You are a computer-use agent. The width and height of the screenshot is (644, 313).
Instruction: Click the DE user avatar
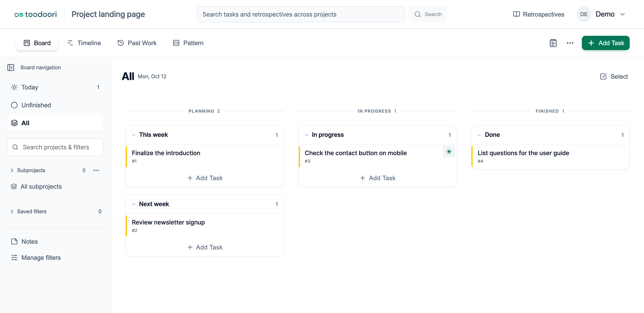pos(584,14)
